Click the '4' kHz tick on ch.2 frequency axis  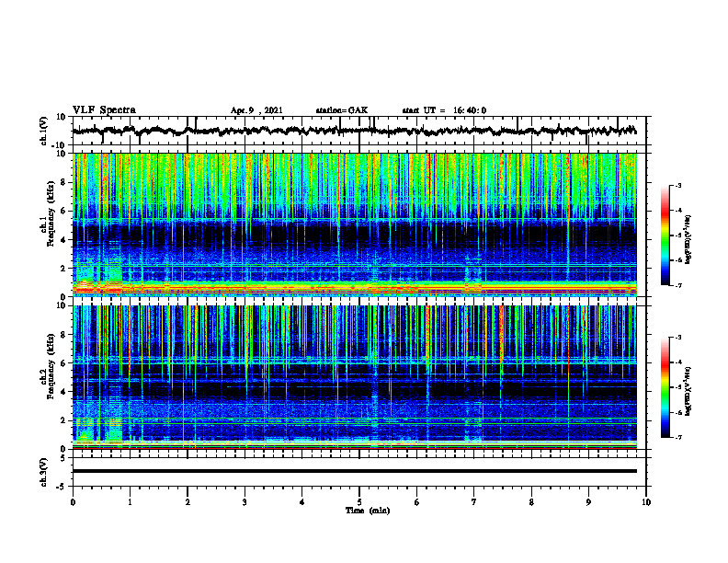tap(64, 392)
